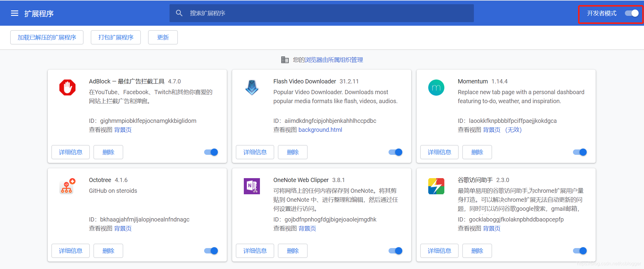Open OneNote Web Clipper 背景页 link
644x269 pixels.
pos(307,228)
